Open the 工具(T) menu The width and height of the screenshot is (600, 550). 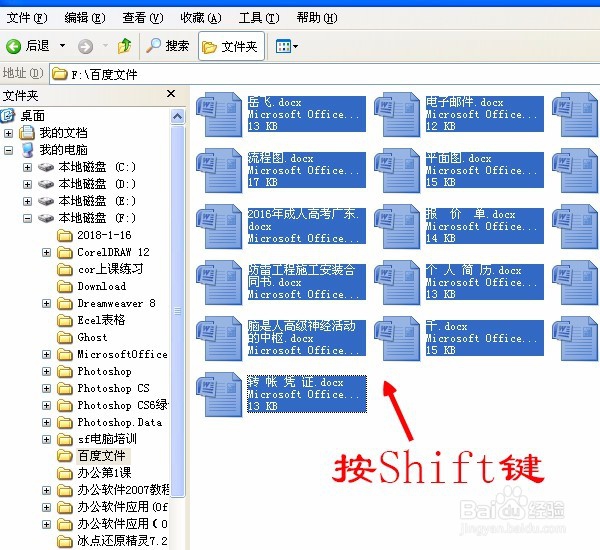[x=259, y=18]
